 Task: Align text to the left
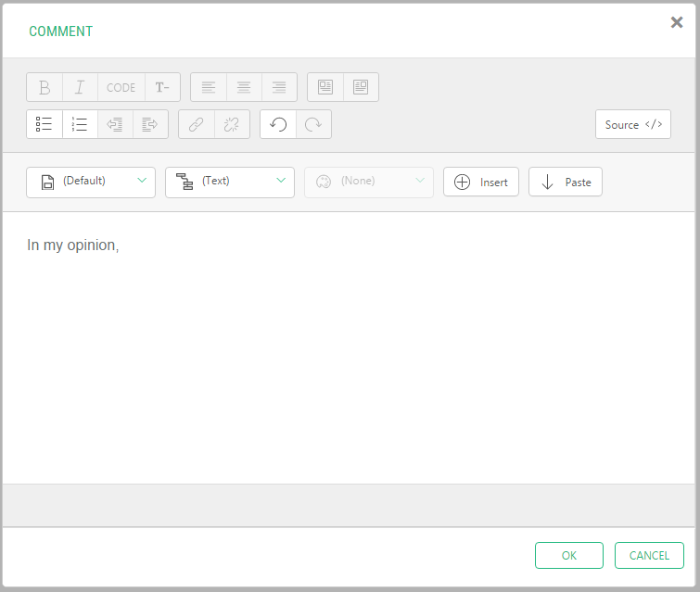coord(209,87)
